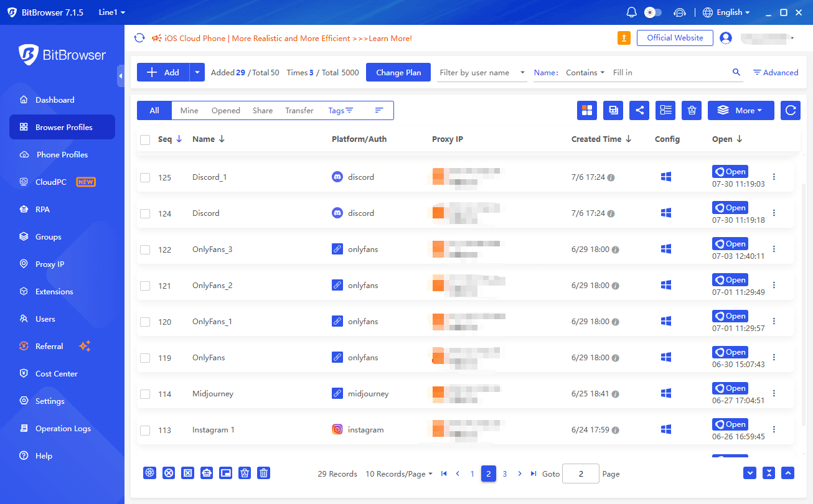Open the Line1 dropdown

click(112, 12)
